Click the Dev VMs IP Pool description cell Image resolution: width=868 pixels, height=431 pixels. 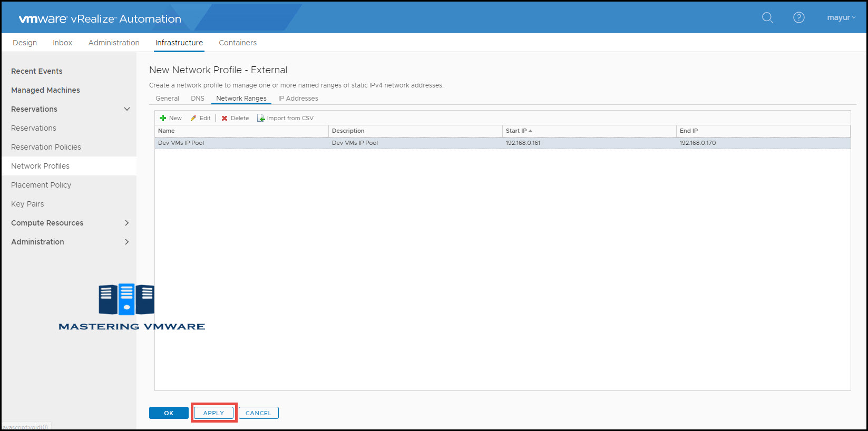click(x=415, y=143)
